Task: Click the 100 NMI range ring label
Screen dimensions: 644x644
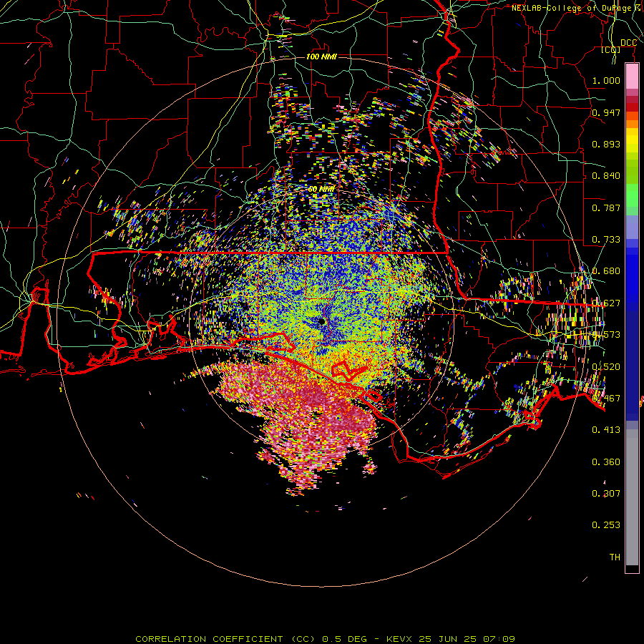Action: pos(321,57)
